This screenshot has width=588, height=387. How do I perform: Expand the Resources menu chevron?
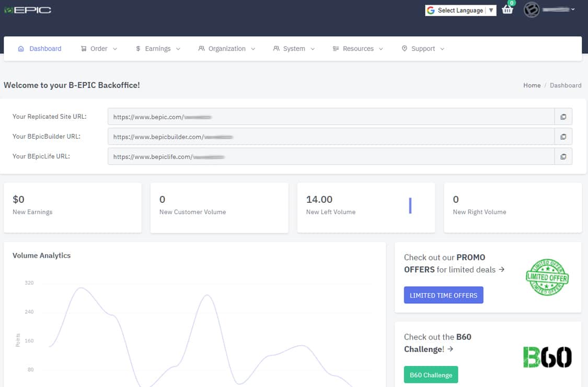pyautogui.click(x=381, y=49)
